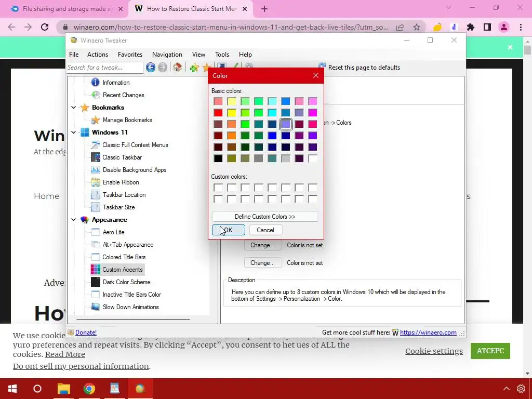
Task: Click the Donate! link
Action: point(86,332)
